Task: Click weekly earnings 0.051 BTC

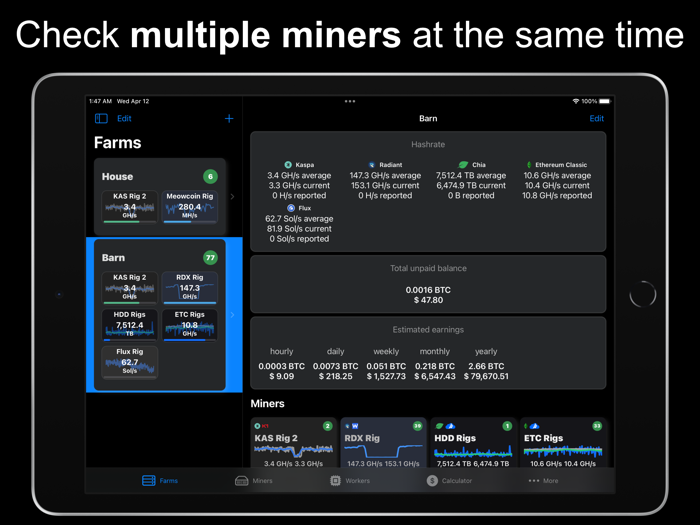Action: tap(386, 366)
